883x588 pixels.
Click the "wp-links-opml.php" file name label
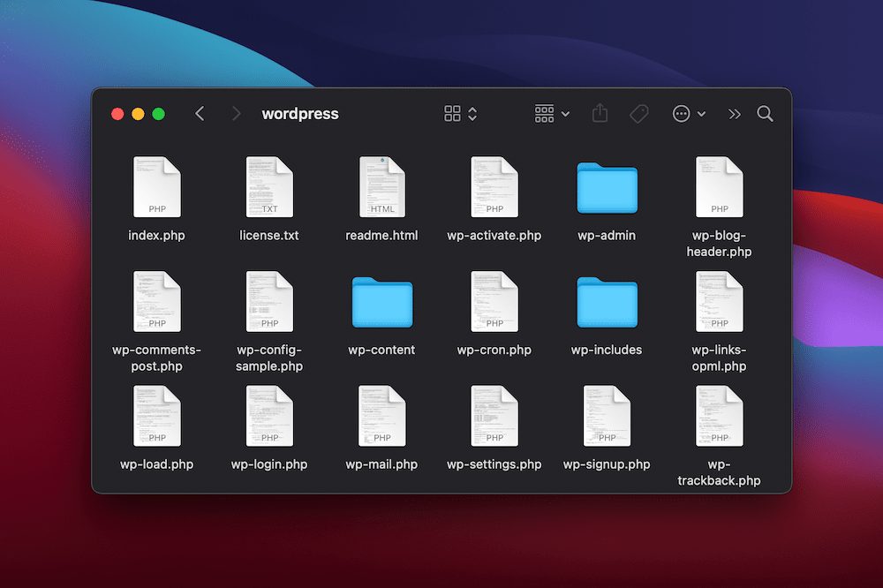point(719,358)
